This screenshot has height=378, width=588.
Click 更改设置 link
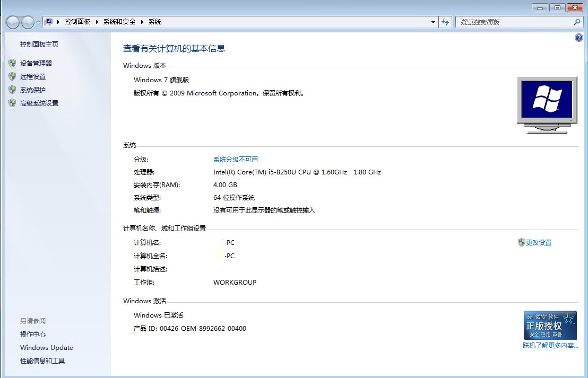539,242
